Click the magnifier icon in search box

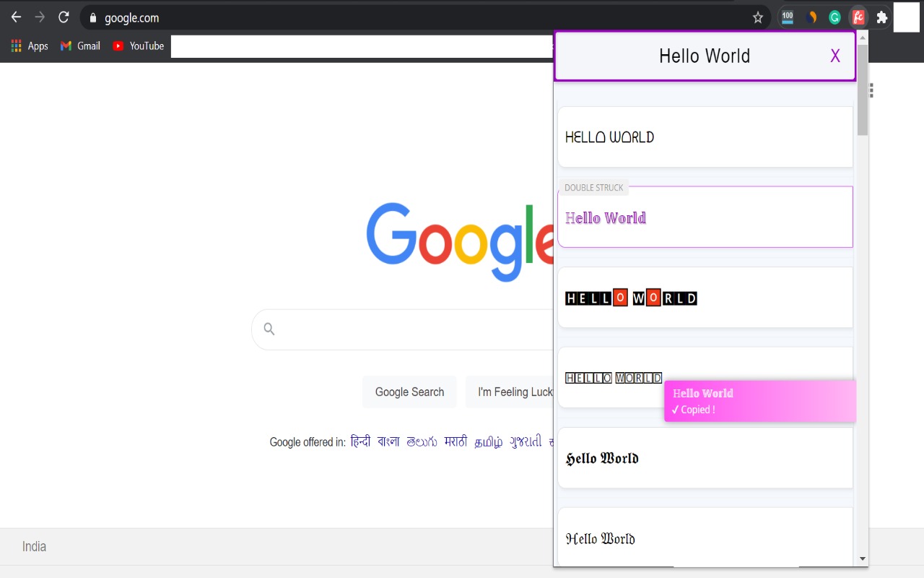269,329
